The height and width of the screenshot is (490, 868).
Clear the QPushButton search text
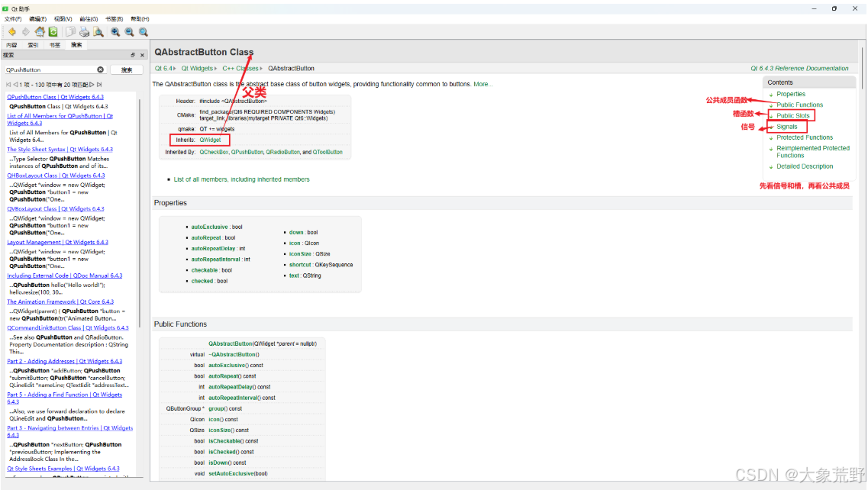[x=100, y=69]
